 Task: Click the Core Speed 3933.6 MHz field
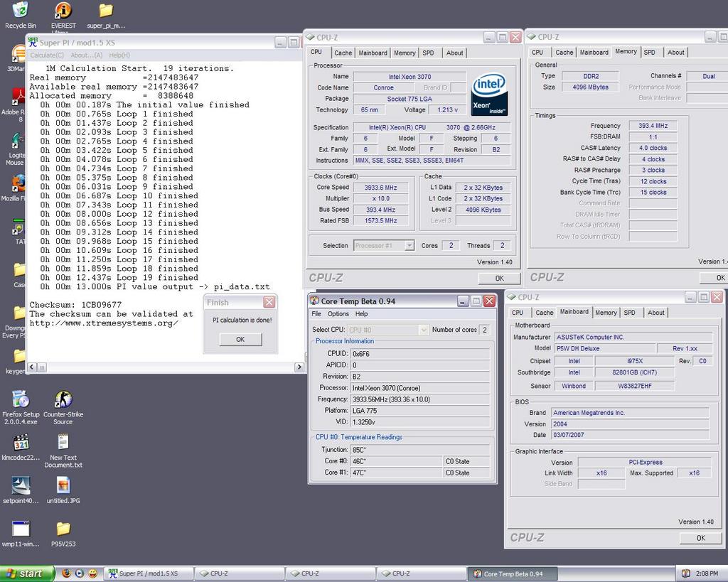click(x=380, y=188)
